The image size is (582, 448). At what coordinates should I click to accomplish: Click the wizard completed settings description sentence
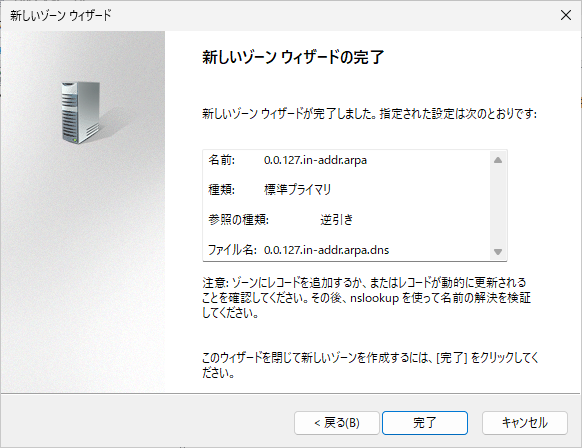(x=369, y=114)
